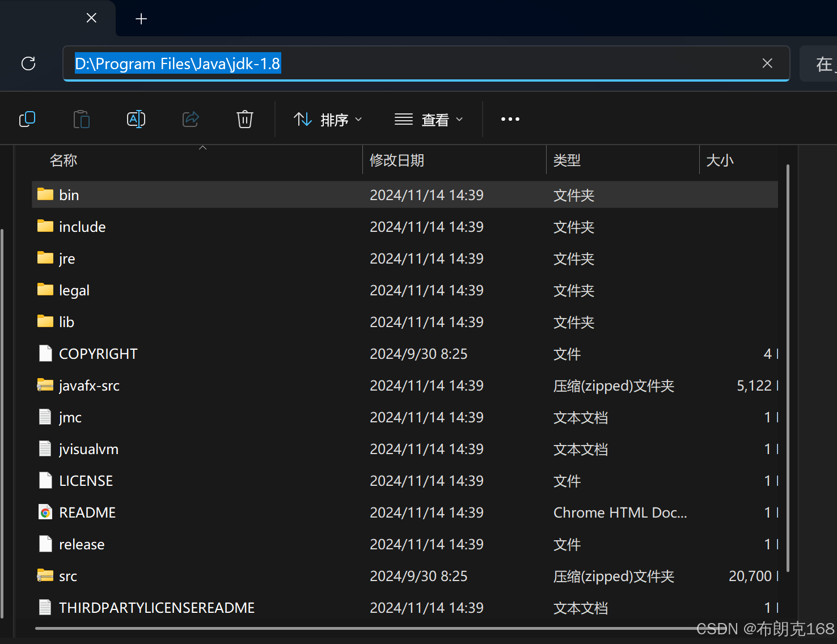The image size is (837, 644).
Task: Select the README file name
Action: point(87,512)
